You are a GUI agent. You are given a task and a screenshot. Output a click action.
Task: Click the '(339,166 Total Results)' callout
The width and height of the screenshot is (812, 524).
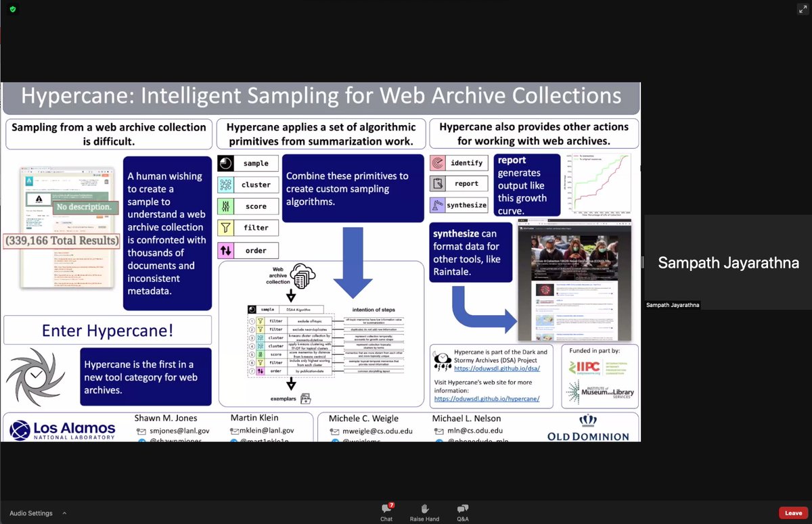click(x=62, y=240)
